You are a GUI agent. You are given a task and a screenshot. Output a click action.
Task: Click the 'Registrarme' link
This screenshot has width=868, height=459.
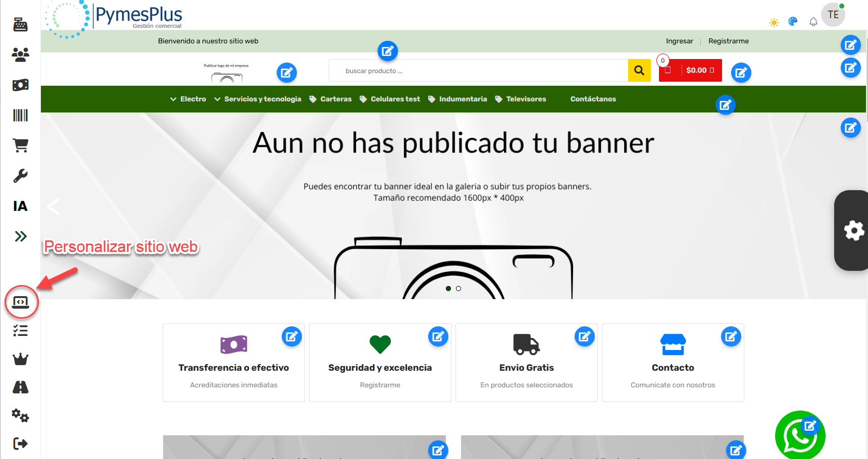(729, 41)
